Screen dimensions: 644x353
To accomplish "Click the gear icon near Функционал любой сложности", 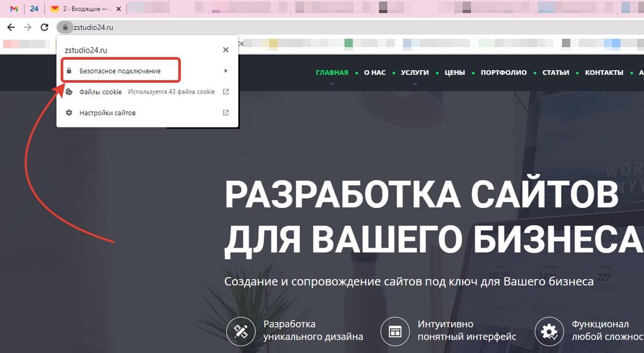I will pyautogui.click(x=549, y=331).
